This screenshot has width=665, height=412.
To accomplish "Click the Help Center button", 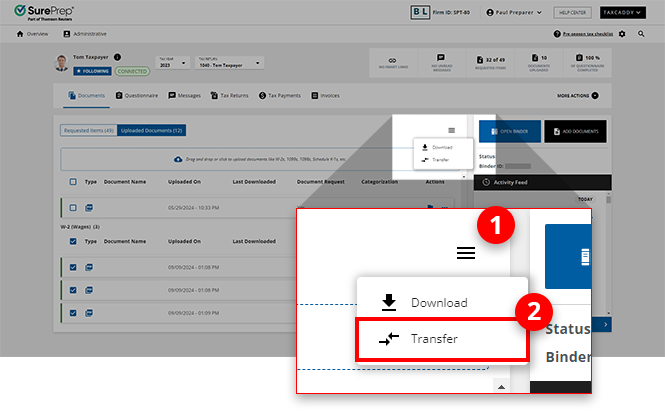I will click(573, 13).
